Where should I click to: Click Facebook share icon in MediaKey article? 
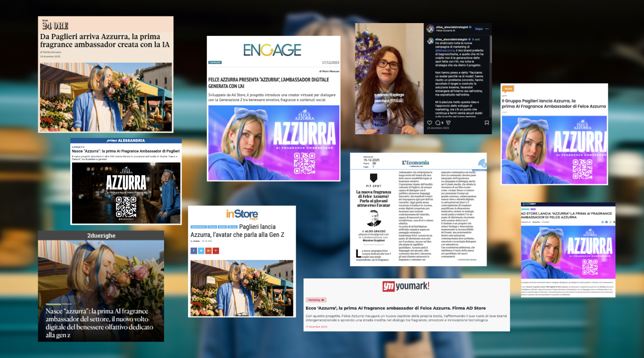tap(606, 222)
